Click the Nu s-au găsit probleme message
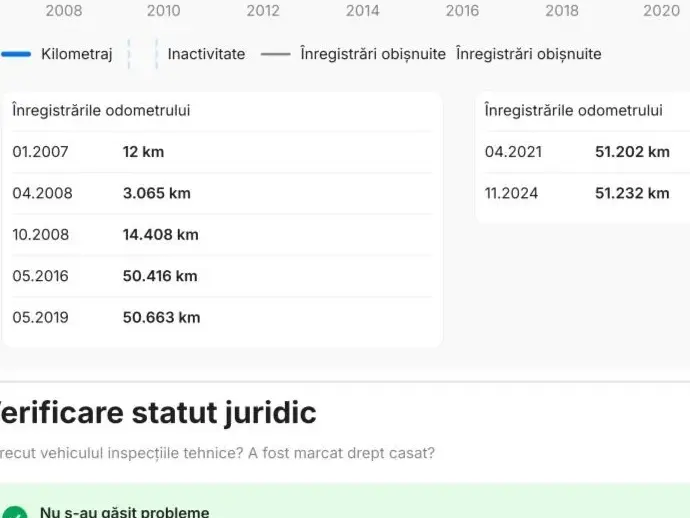The height and width of the screenshot is (518, 690). [x=125, y=512]
